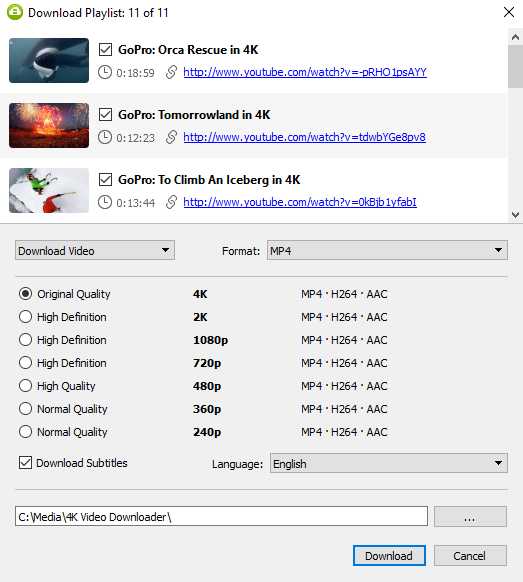Click the Download button
Viewport: 523px width, 582px height.
pos(389,556)
